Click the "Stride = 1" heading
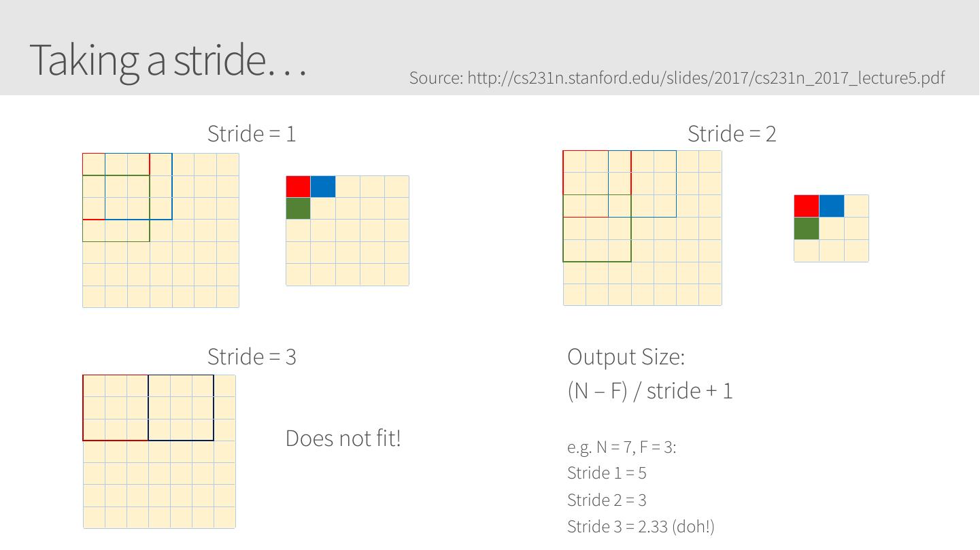Viewport: 980px width, 550px height. click(252, 133)
